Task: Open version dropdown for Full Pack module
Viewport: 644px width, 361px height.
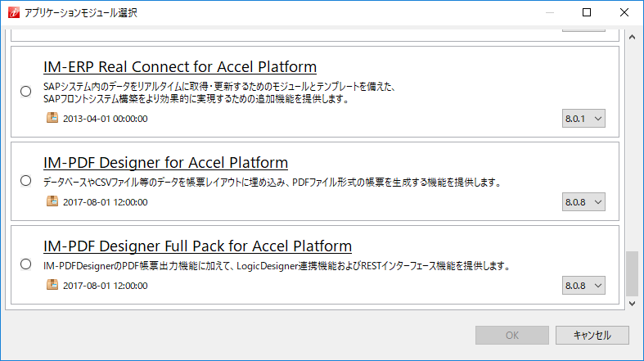Action: (x=583, y=286)
